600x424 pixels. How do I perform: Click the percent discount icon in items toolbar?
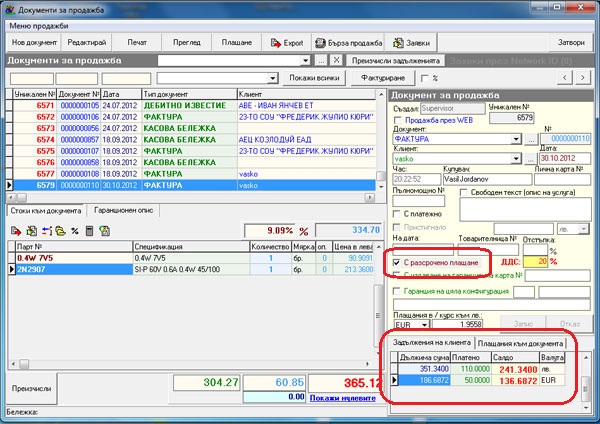74,230
